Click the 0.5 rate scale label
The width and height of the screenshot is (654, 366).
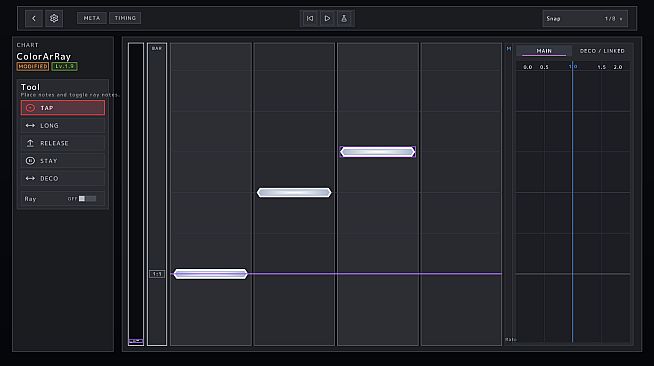click(544, 67)
